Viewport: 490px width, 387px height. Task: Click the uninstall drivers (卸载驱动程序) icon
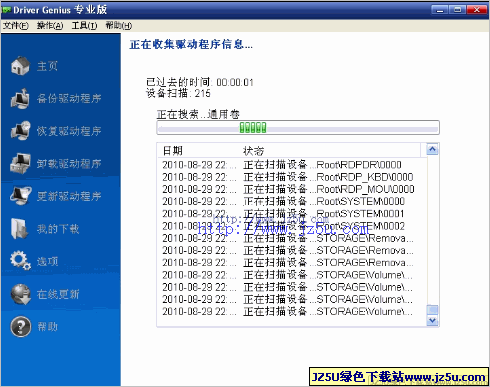click(x=20, y=163)
